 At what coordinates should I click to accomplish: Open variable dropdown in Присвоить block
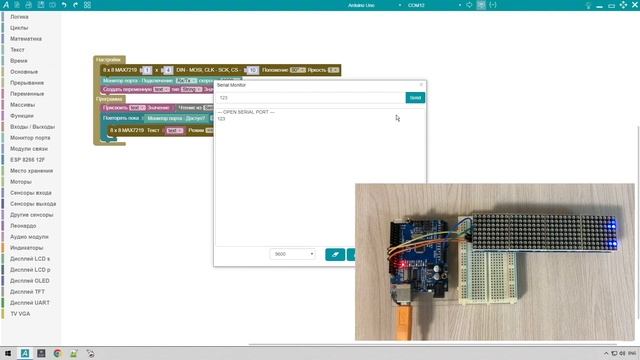(x=137, y=108)
